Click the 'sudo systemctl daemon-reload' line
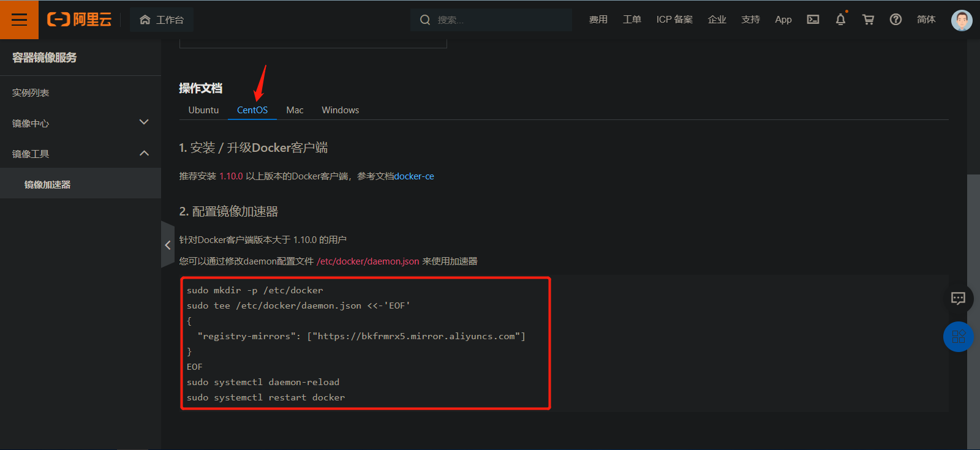The width and height of the screenshot is (980, 450). click(x=263, y=382)
